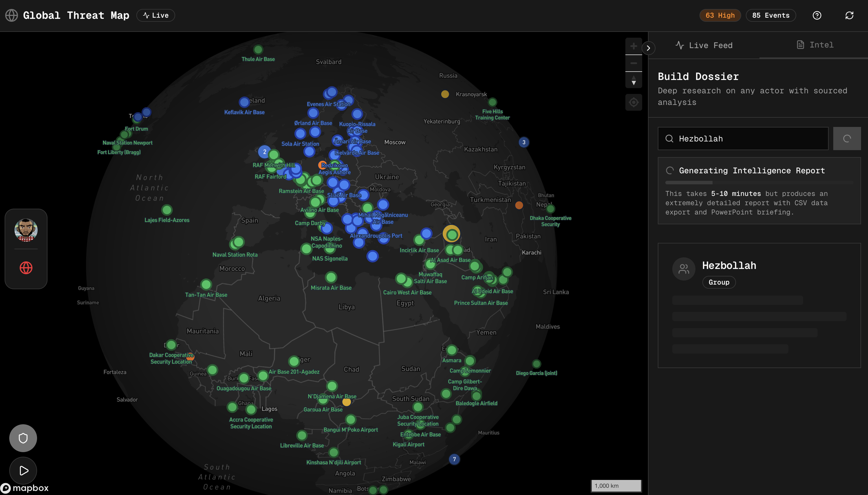Click the Hezbollah search input field

(x=743, y=138)
